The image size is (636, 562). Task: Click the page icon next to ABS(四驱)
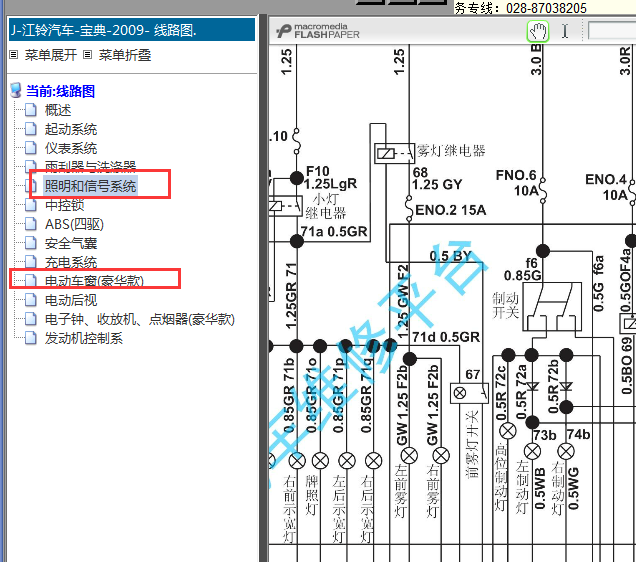(31, 224)
